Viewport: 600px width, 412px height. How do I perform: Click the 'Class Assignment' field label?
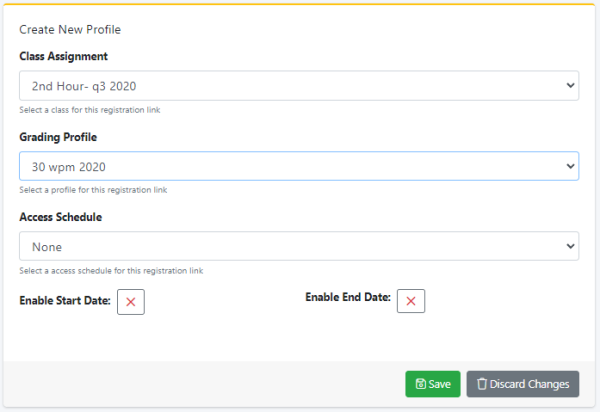click(64, 56)
